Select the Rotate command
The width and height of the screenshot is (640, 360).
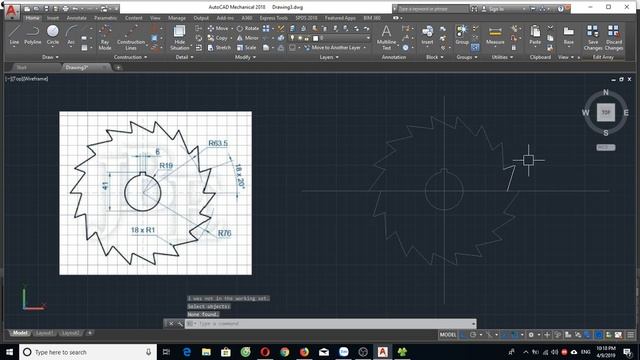click(248, 28)
